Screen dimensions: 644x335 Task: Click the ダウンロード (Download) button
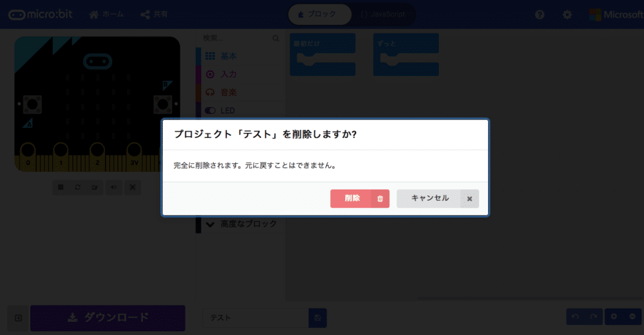pyautogui.click(x=108, y=318)
